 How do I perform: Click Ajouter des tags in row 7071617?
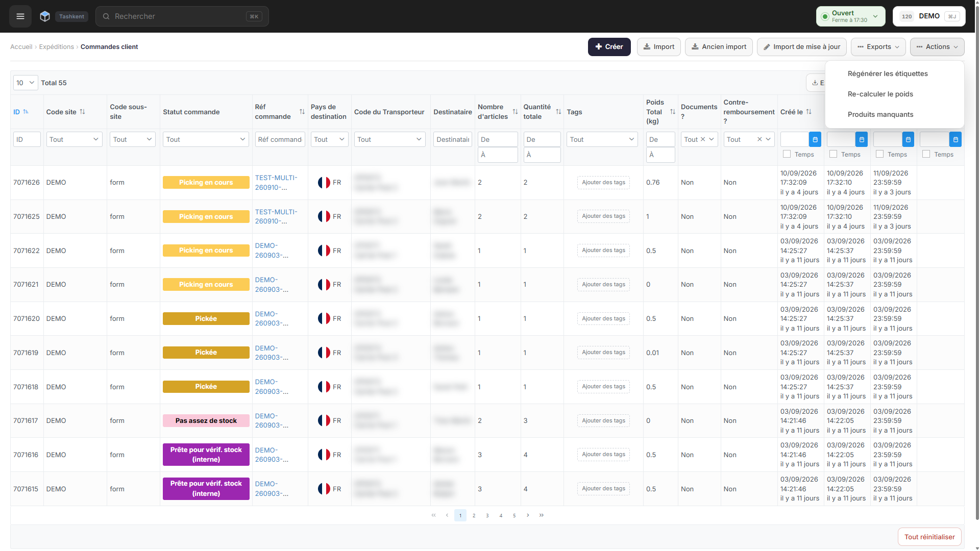click(603, 421)
